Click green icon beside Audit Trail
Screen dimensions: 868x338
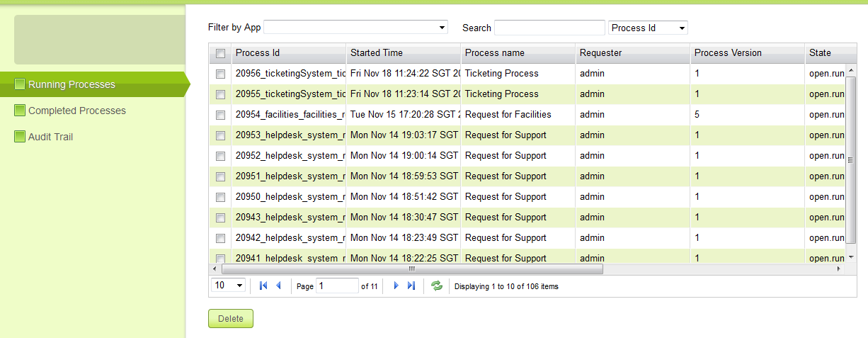[x=20, y=137]
